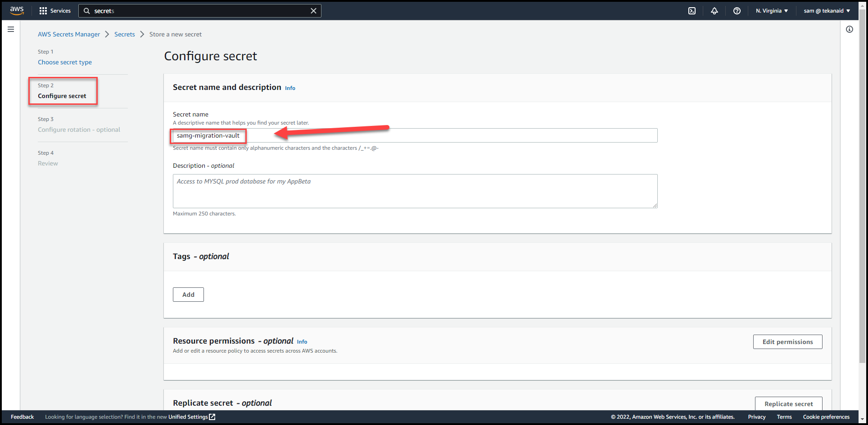Open the Help question mark panel
Viewport: 868px width, 425px height.
(x=737, y=10)
